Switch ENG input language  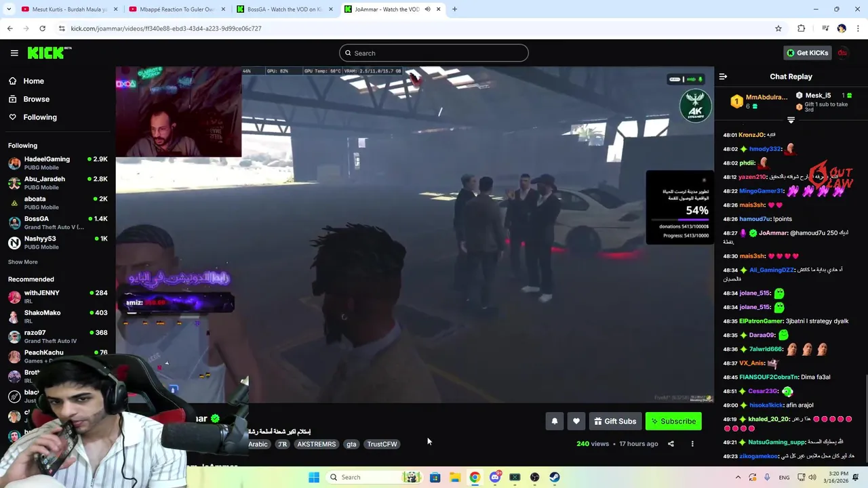pyautogui.click(x=784, y=477)
